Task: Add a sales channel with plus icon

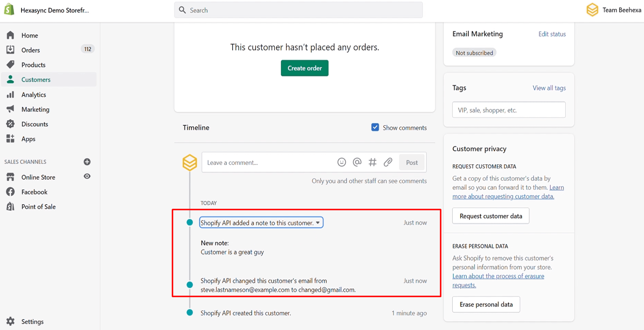Action: point(87,162)
